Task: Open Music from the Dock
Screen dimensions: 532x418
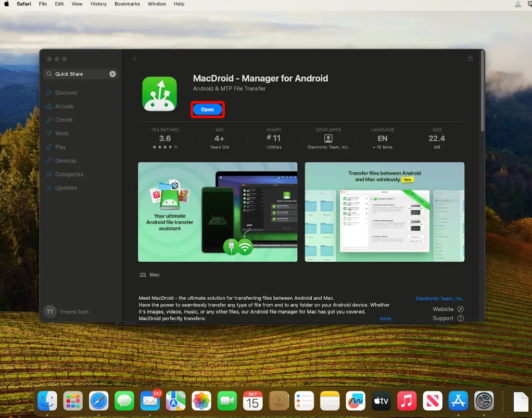Action: pos(407,401)
